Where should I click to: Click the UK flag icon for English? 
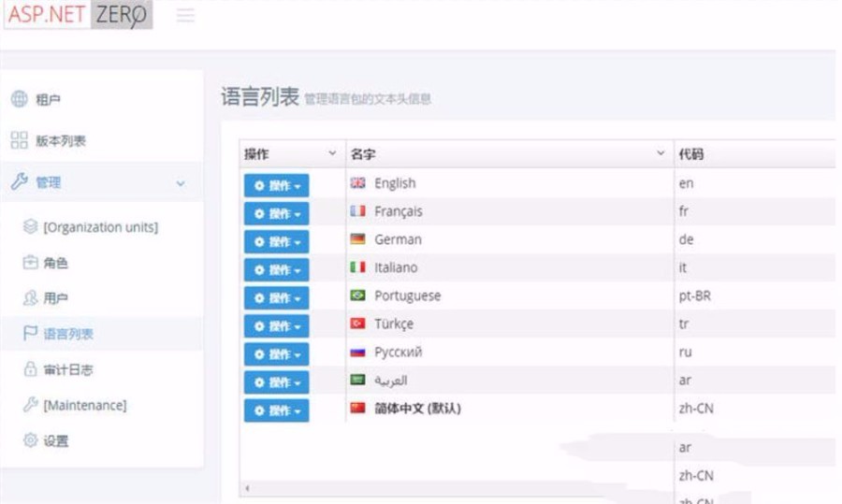pos(357,183)
